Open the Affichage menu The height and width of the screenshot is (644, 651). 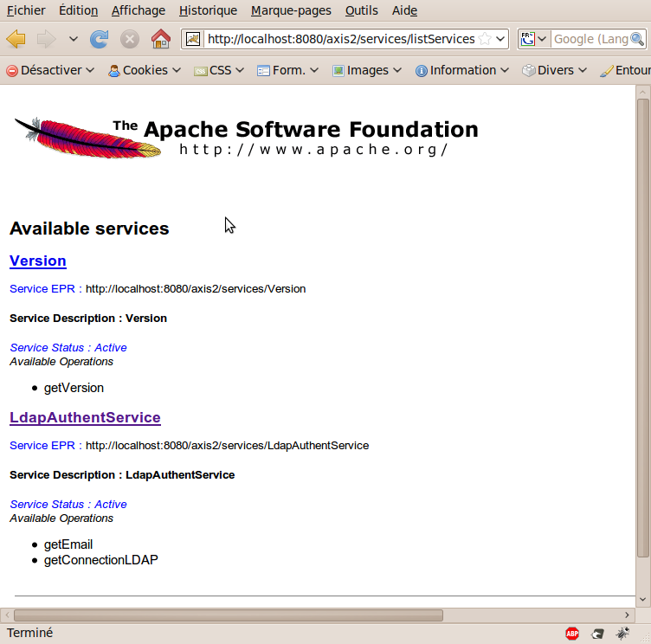[139, 10]
